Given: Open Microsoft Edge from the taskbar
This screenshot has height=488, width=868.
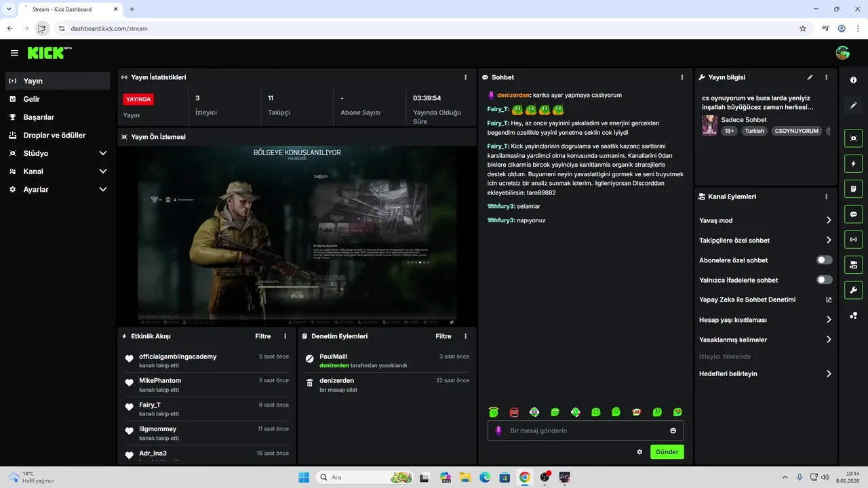Looking at the screenshot, I should [x=485, y=477].
